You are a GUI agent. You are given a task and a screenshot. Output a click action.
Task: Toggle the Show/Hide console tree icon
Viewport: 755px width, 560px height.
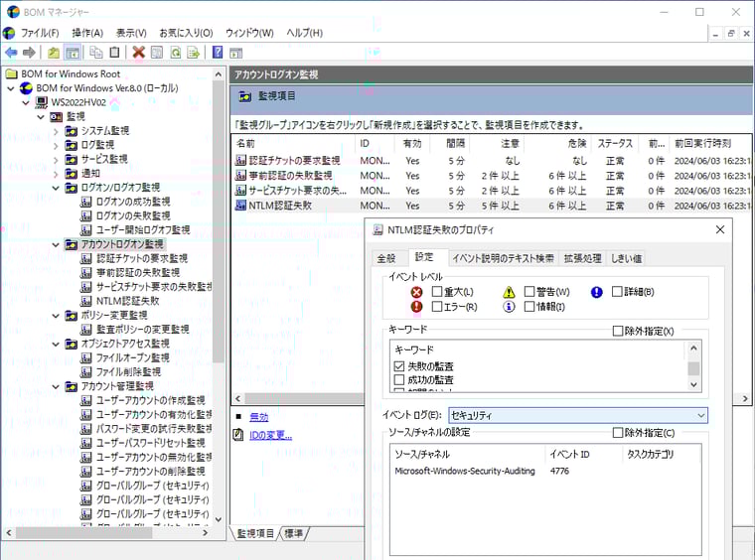click(73, 53)
